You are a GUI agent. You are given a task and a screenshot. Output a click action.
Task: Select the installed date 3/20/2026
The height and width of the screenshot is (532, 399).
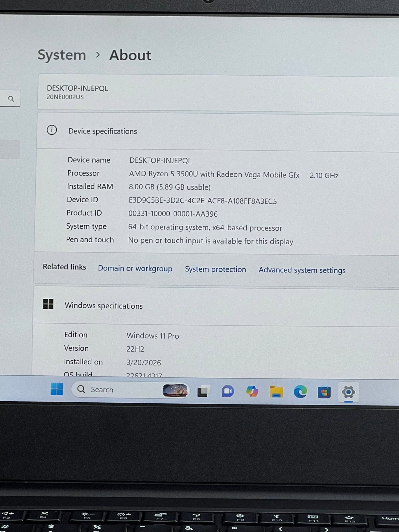pos(144,362)
